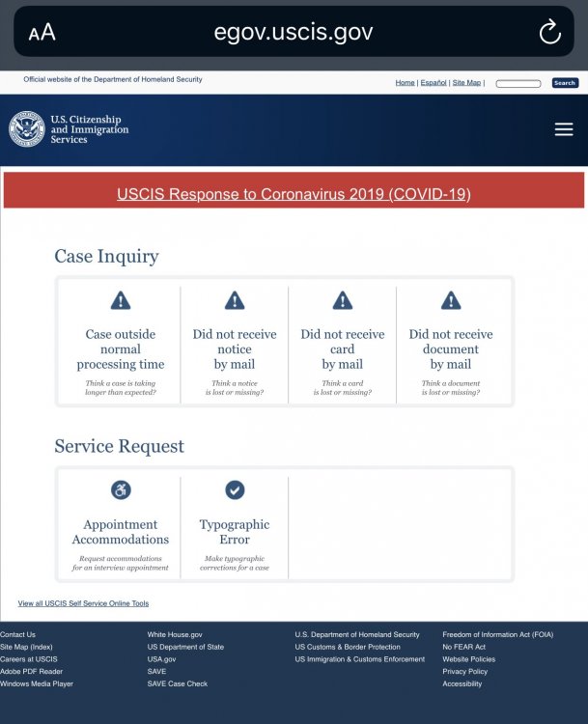Viewport: 588px width, 724px height.
Task: Click 'Think a document is lost or missing?' text
Action: tap(451, 388)
